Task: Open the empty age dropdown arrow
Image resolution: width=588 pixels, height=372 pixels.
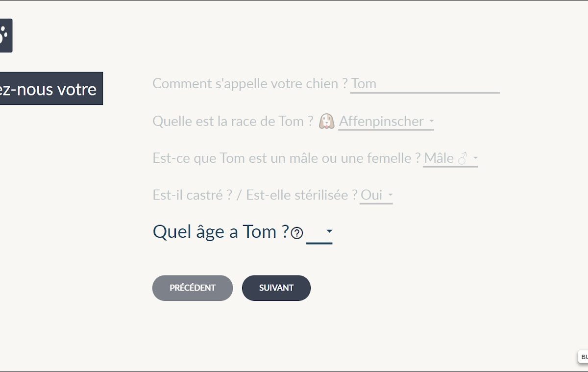Action: (x=329, y=231)
